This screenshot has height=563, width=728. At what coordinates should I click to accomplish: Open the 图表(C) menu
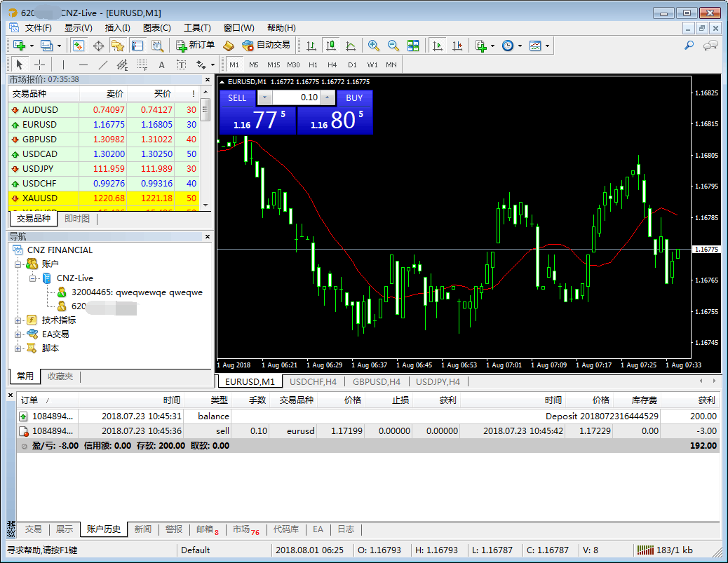point(157,28)
